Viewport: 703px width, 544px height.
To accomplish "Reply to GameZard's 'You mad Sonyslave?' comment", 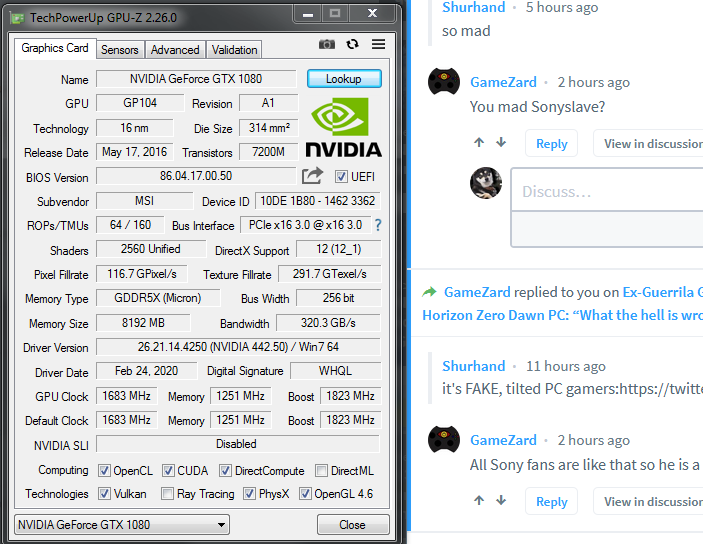I will pos(551,144).
